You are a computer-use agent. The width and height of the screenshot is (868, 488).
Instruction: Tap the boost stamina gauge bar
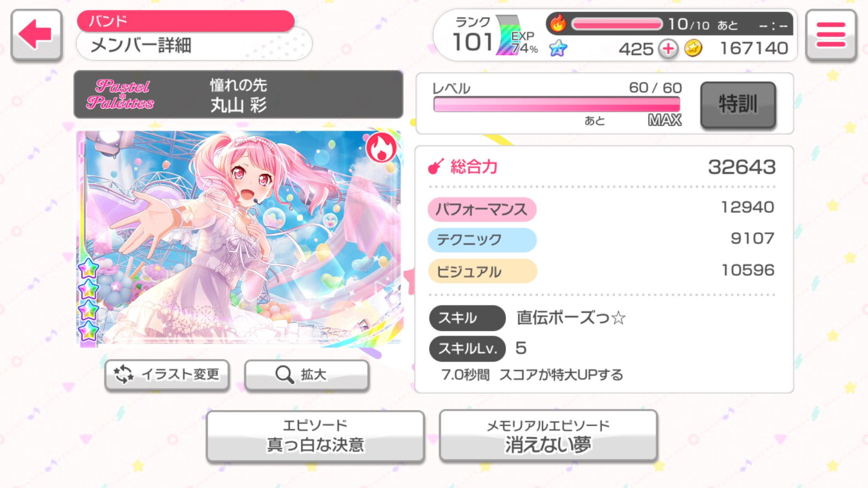616,24
